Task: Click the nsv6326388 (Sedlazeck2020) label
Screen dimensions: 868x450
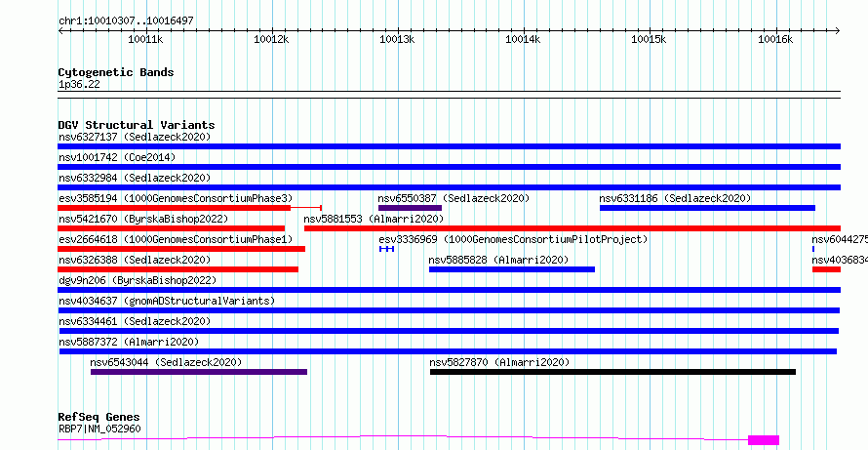Action: pyautogui.click(x=135, y=260)
